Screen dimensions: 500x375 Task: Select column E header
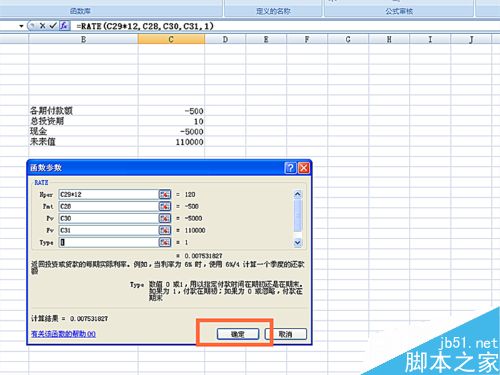pyautogui.click(x=266, y=39)
